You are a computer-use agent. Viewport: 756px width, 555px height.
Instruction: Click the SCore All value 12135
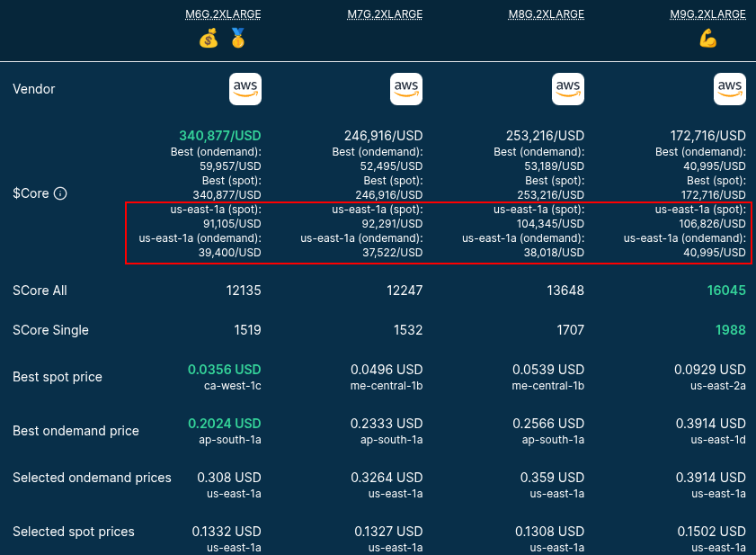tap(244, 291)
